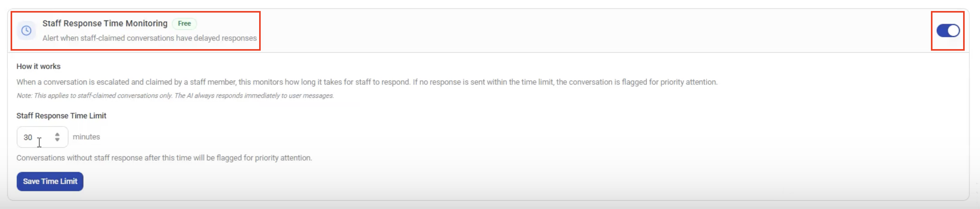This screenshot has height=209, width=980.
Task: Increase the time limit with the up arrow
Action: [x=57, y=134]
